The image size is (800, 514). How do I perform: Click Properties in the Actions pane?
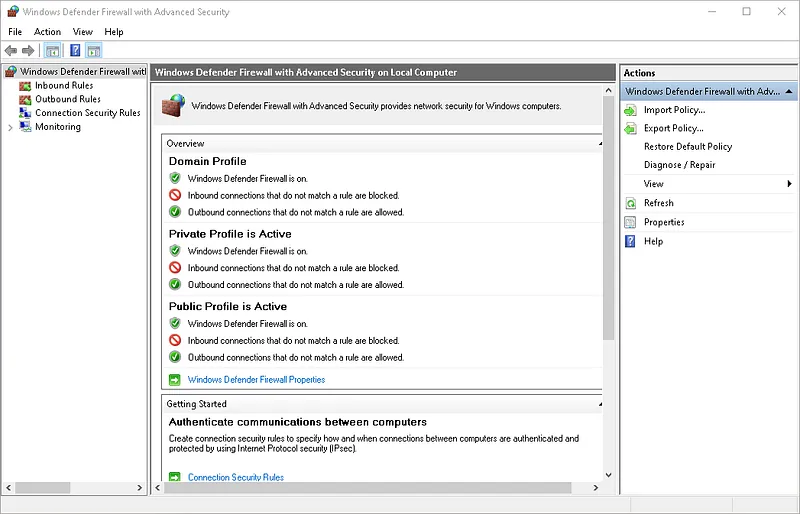pyautogui.click(x=664, y=223)
